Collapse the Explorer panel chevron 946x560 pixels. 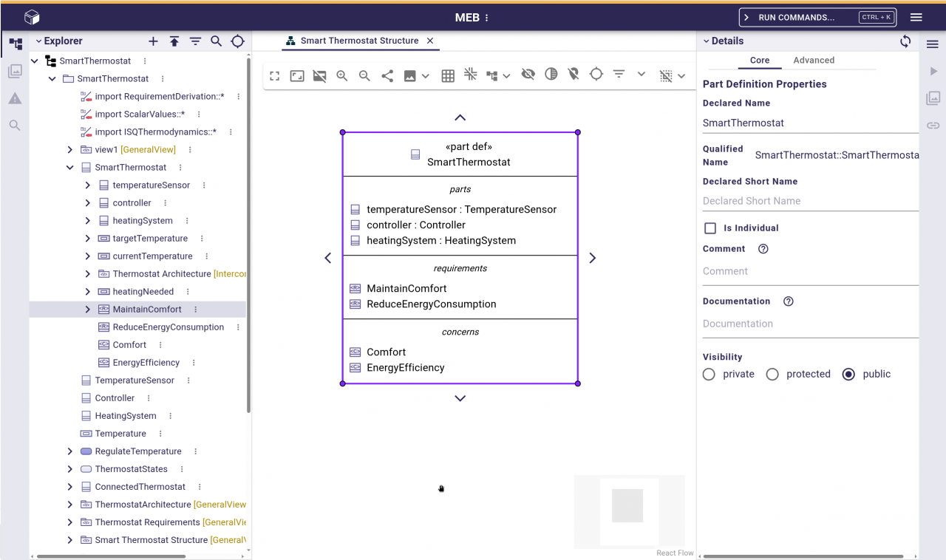(38, 41)
